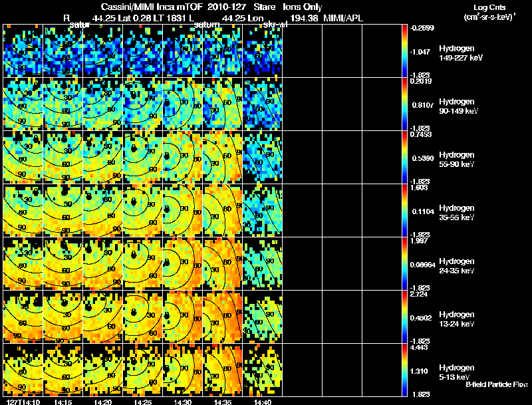Click the 127T14:10 time label

point(23,402)
